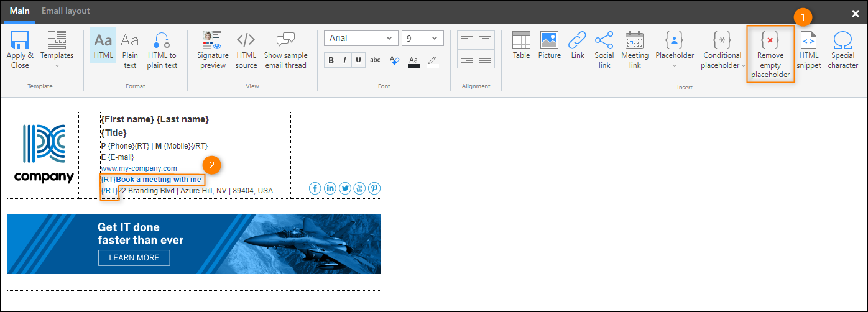View the HTML source
Image resolution: width=868 pixels, height=312 pixels.
pyautogui.click(x=246, y=50)
